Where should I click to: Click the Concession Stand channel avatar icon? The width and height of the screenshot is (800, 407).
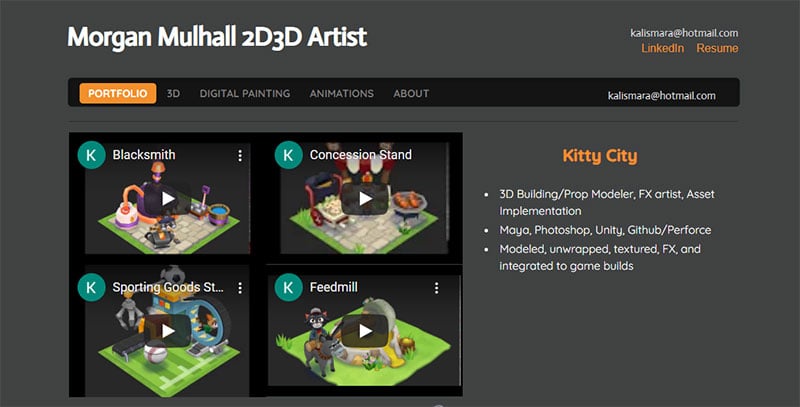288,155
